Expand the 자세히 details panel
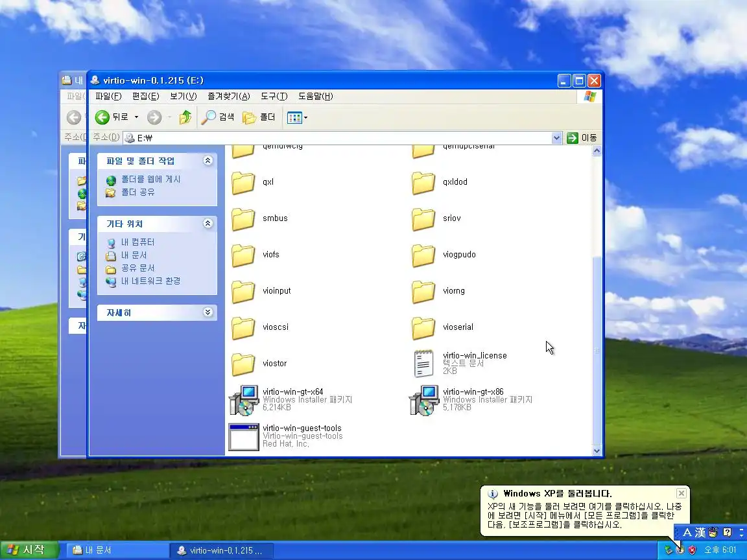This screenshot has width=747, height=560. 207,312
